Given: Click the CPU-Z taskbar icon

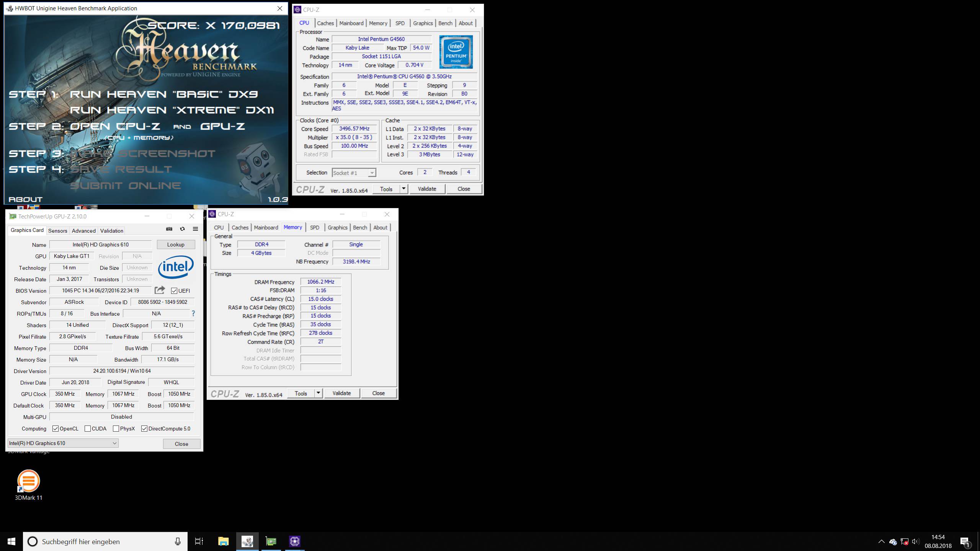Looking at the screenshot, I should point(295,541).
